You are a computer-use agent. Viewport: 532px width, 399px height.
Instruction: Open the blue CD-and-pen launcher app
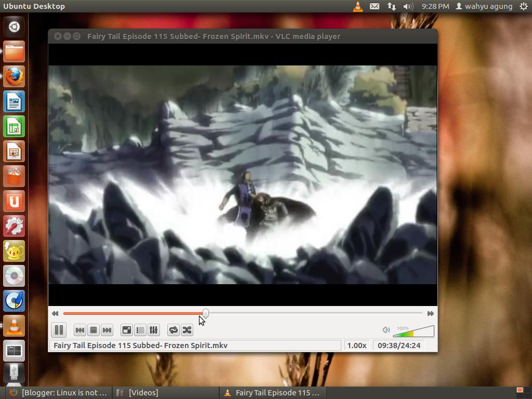click(14, 301)
